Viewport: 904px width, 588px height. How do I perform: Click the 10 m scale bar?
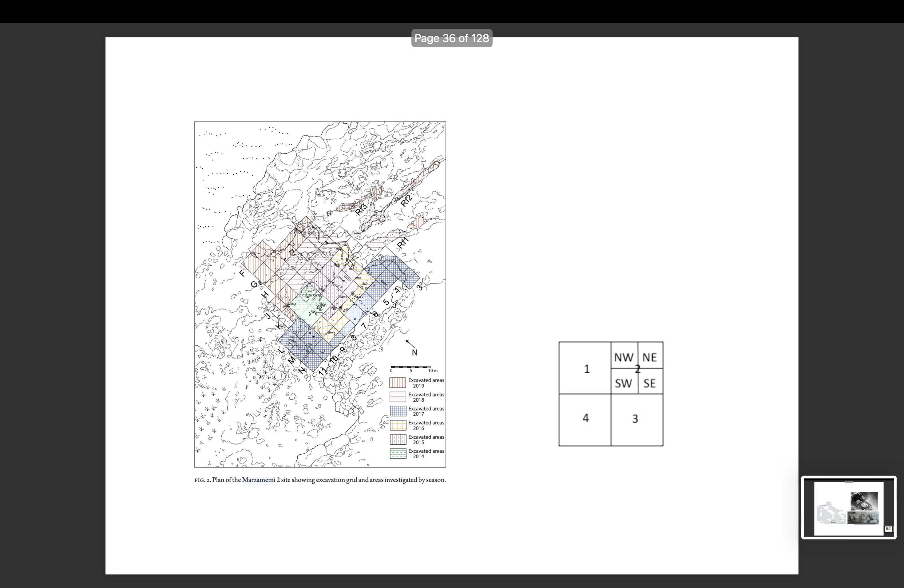410,367
